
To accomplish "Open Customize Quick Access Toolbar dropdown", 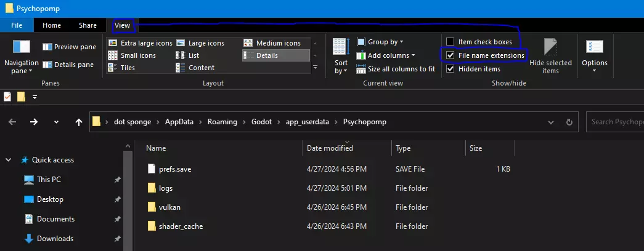I will pyautogui.click(x=35, y=97).
